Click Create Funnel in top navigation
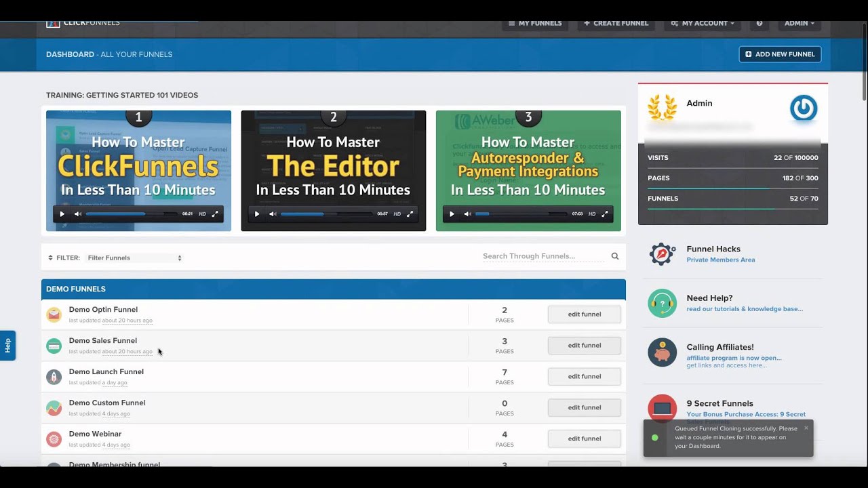This screenshot has width=868, height=488. pos(616,23)
